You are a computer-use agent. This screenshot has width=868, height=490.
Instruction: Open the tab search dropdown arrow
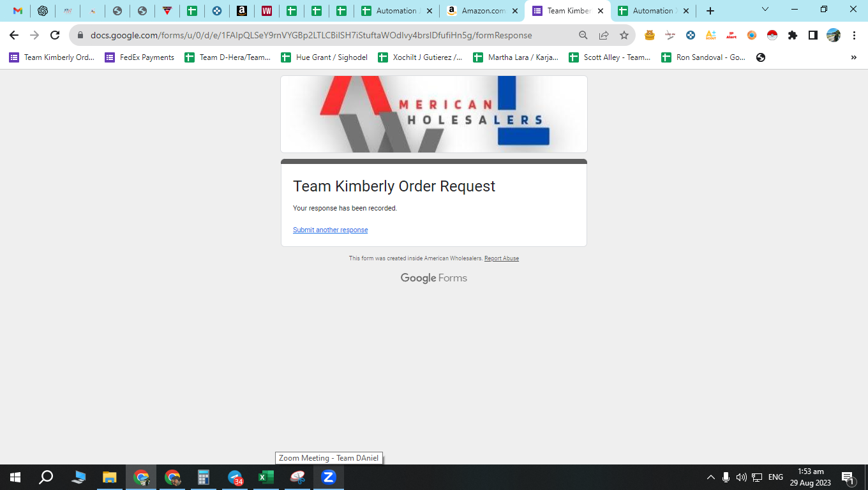coord(765,10)
